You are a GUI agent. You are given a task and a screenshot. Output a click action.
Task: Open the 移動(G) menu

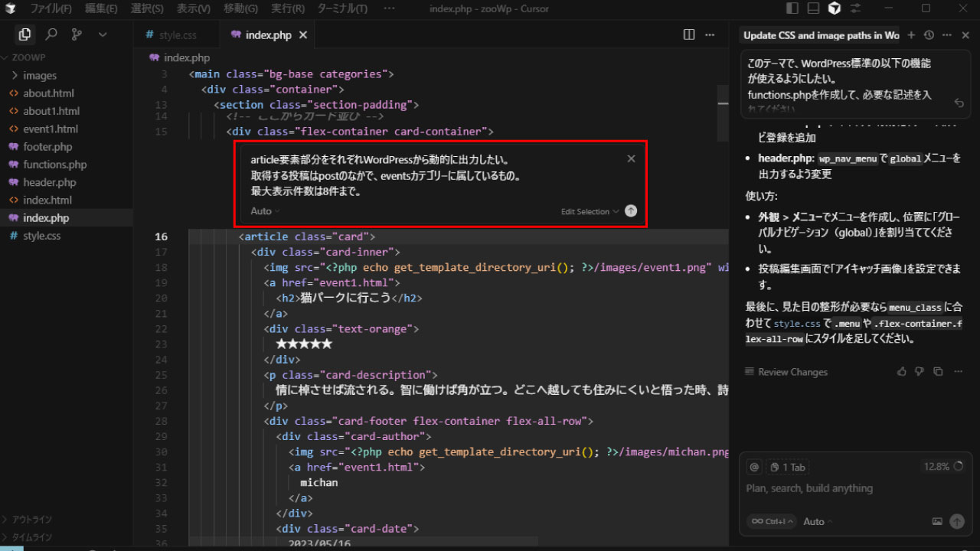pyautogui.click(x=240, y=8)
